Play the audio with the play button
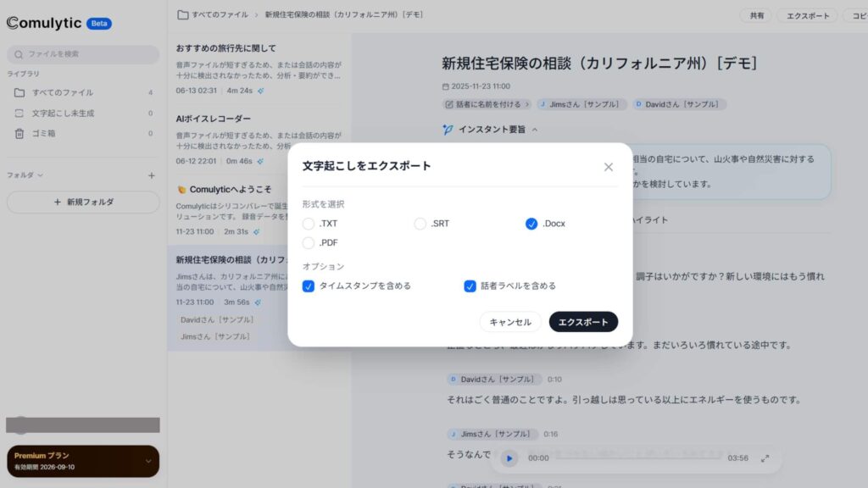Screen dimensions: 868x488 (509, 458)
